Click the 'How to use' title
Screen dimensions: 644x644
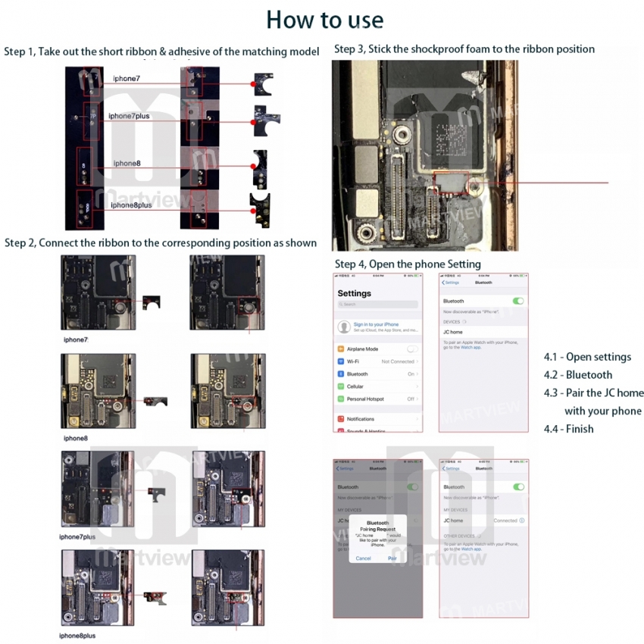(x=325, y=20)
